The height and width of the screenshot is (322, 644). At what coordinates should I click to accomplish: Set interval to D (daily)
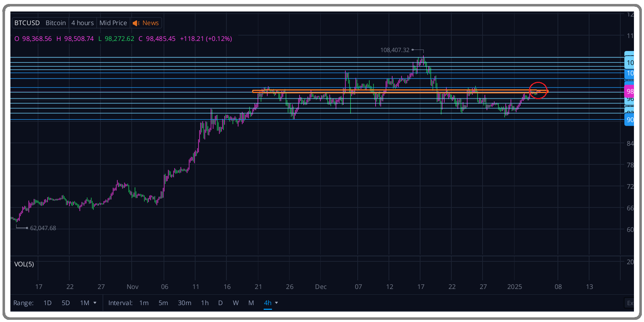[x=220, y=303]
